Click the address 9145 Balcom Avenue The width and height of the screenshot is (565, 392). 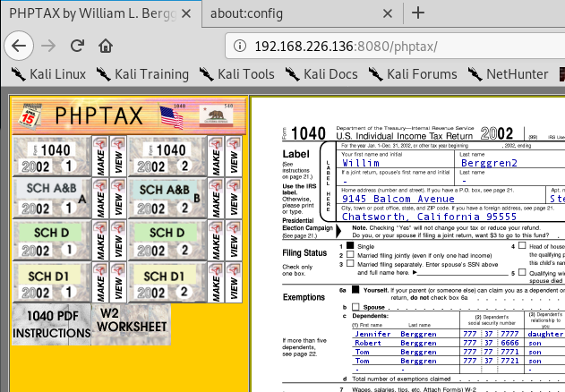point(398,199)
